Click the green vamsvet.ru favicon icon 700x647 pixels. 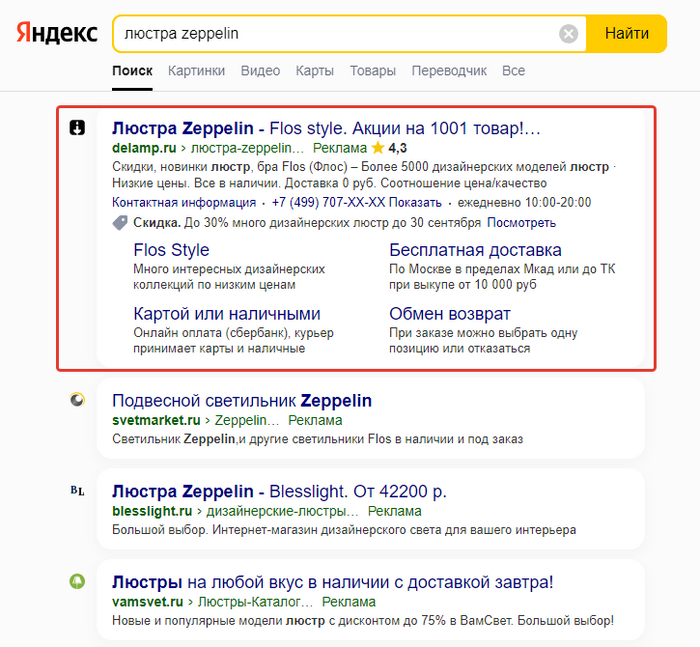click(77, 581)
